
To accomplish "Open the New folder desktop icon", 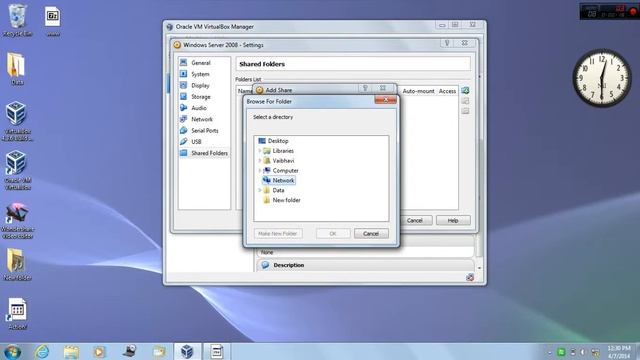I will click(x=17, y=264).
